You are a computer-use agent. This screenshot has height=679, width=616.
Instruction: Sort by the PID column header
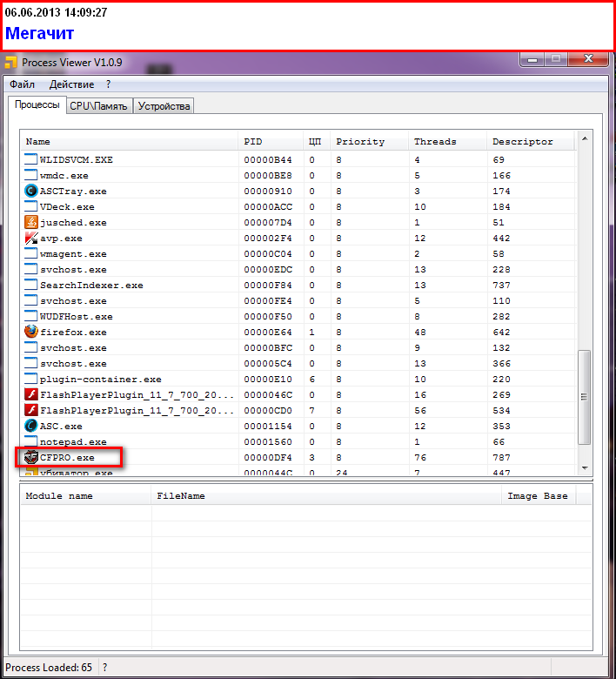pyautogui.click(x=271, y=142)
